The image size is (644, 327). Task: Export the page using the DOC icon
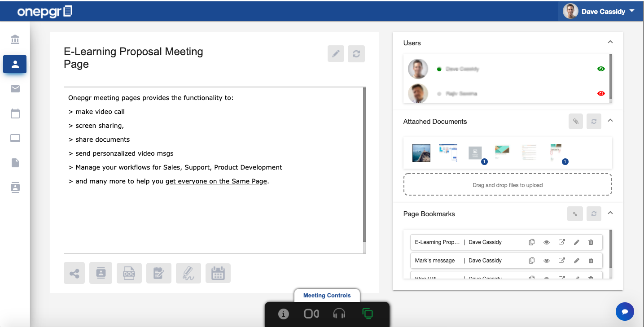pyautogui.click(x=129, y=273)
